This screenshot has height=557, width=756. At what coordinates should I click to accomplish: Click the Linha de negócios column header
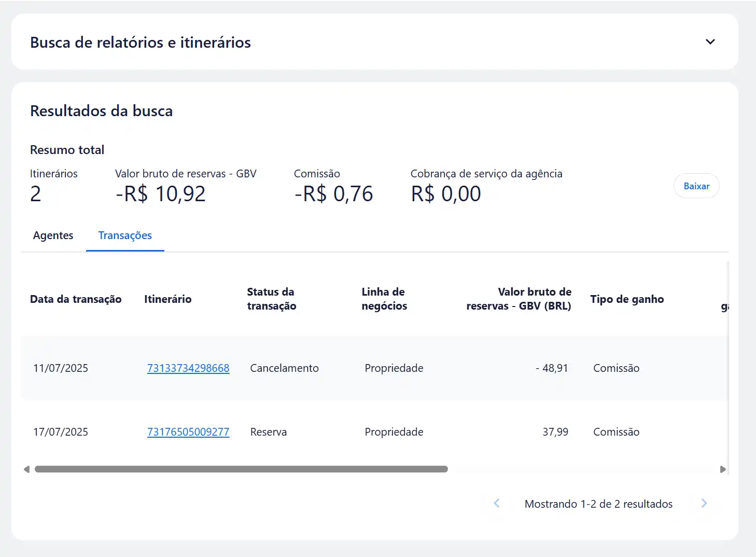click(384, 299)
